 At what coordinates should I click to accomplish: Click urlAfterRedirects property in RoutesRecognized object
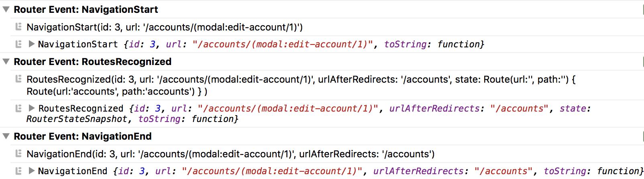click(x=434, y=108)
